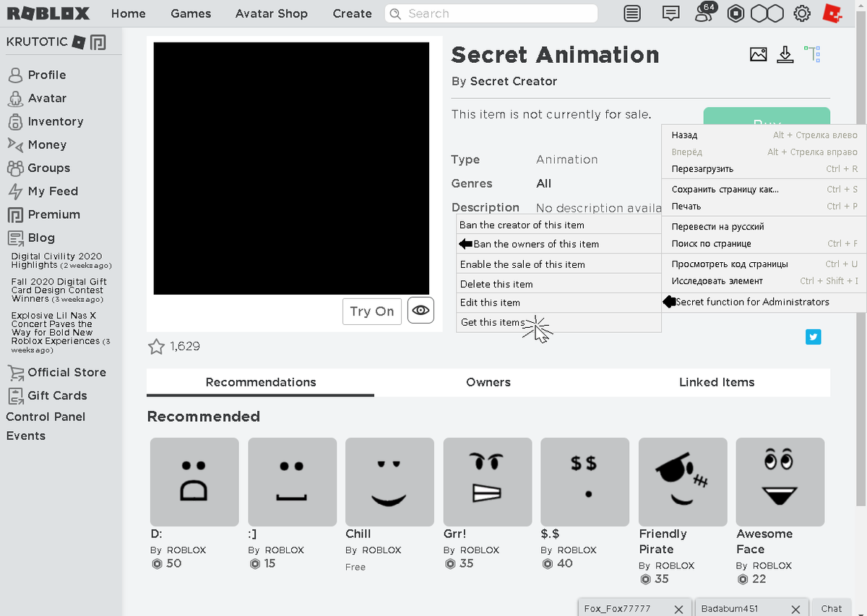This screenshot has height=616, width=867.
Task: Choose 'Исследовать элемент' entry
Action: click(x=764, y=281)
